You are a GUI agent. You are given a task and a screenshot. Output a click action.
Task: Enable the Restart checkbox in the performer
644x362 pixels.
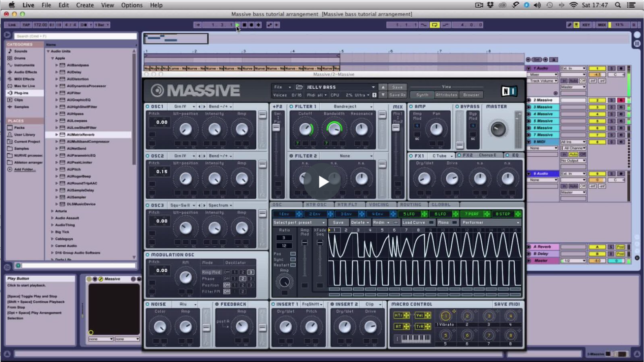[293, 265]
